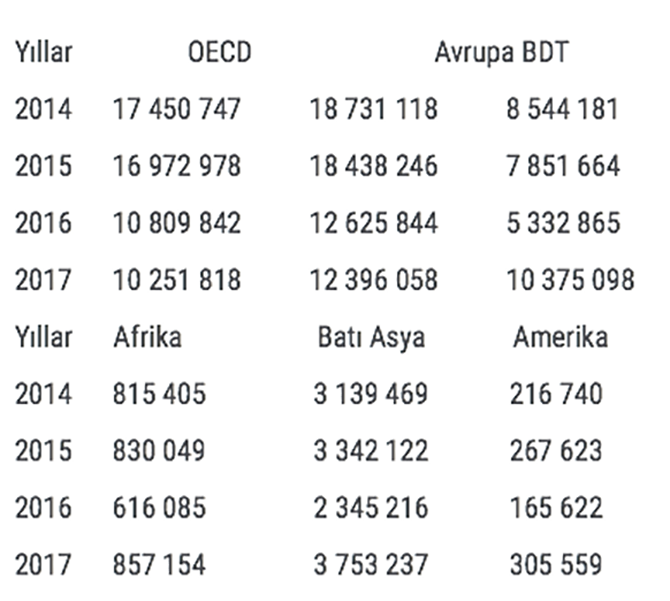670x601 pixels.
Task: Select the cell showing 7 851 664
Action: click(563, 165)
